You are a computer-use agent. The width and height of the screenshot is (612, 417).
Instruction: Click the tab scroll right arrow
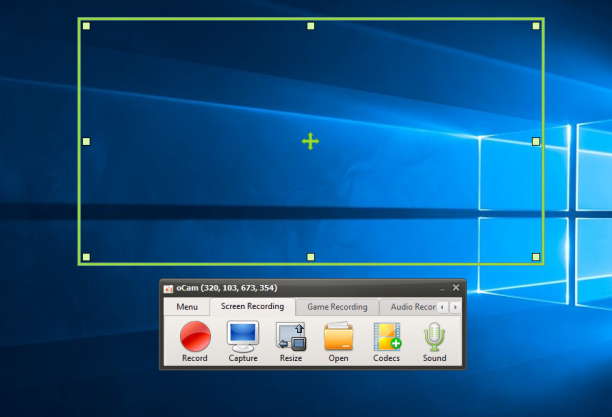click(x=455, y=307)
